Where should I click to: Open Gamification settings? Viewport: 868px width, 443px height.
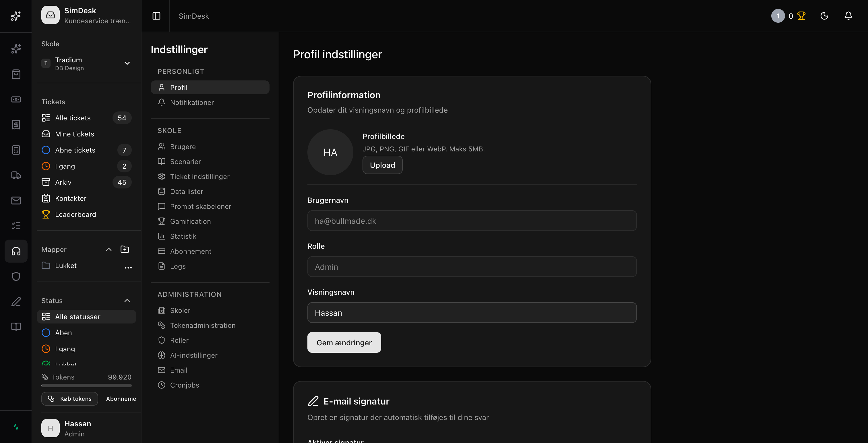(x=210, y=221)
